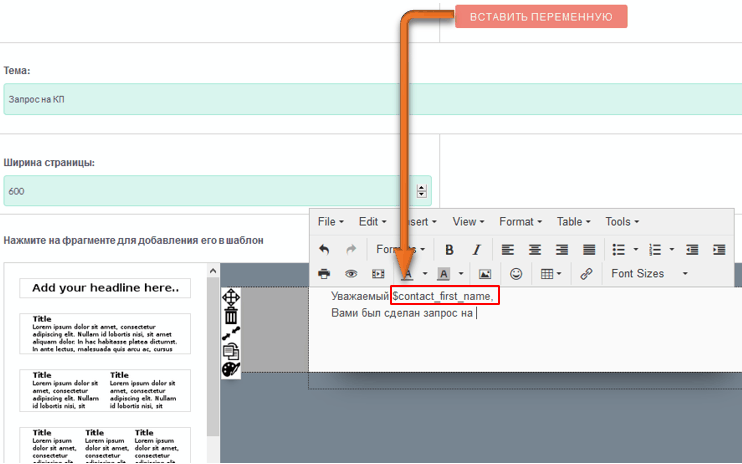Open the table insert dropdown
The image size is (742, 464).
click(x=550, y=273)
